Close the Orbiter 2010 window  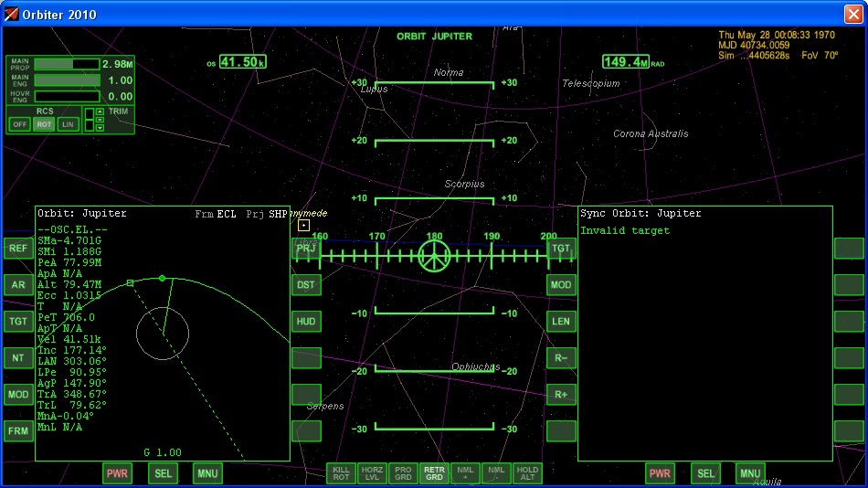[x=853, y=14]
